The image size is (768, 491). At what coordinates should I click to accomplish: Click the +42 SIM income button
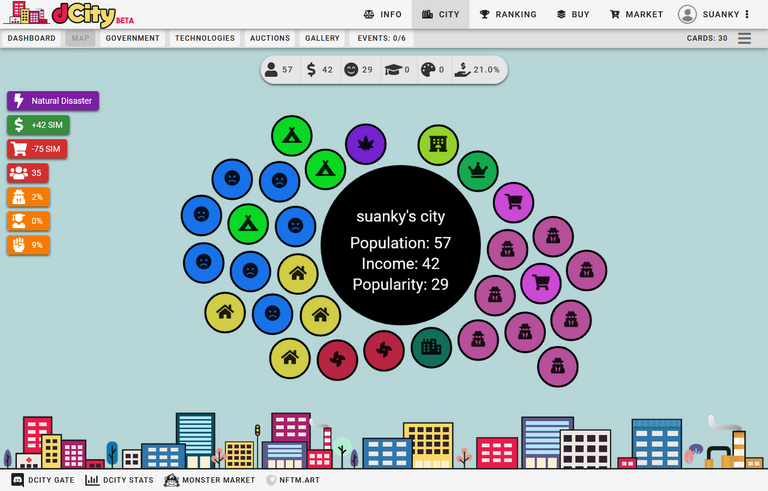(38, 125)
